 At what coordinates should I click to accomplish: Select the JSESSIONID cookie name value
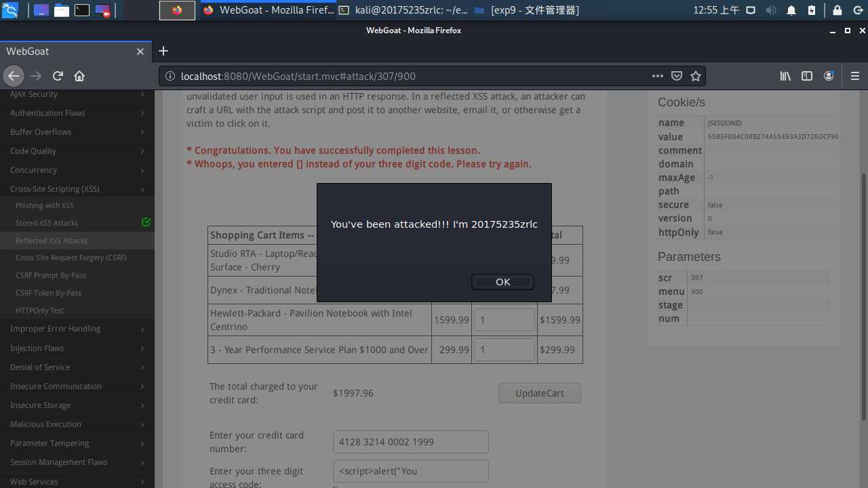click(x=725, y=123)
